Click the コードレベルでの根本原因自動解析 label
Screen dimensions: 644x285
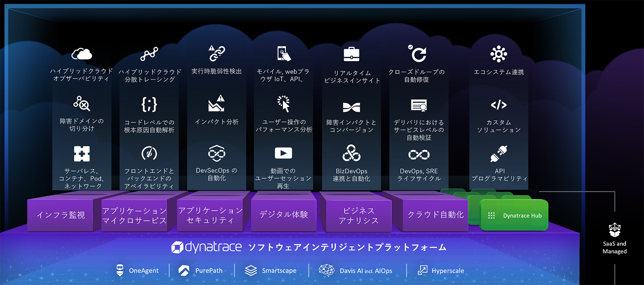pyautogui.click(x=149, y=126)
